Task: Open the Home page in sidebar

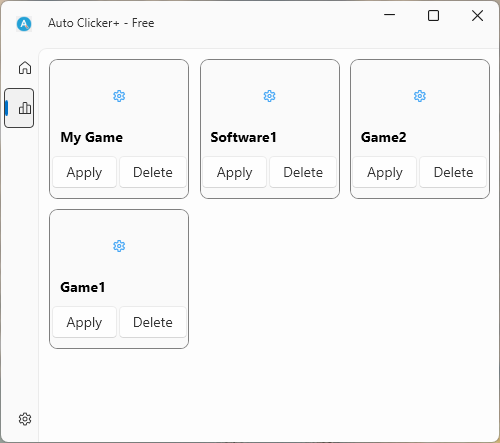Action: (x=25, y=68)
